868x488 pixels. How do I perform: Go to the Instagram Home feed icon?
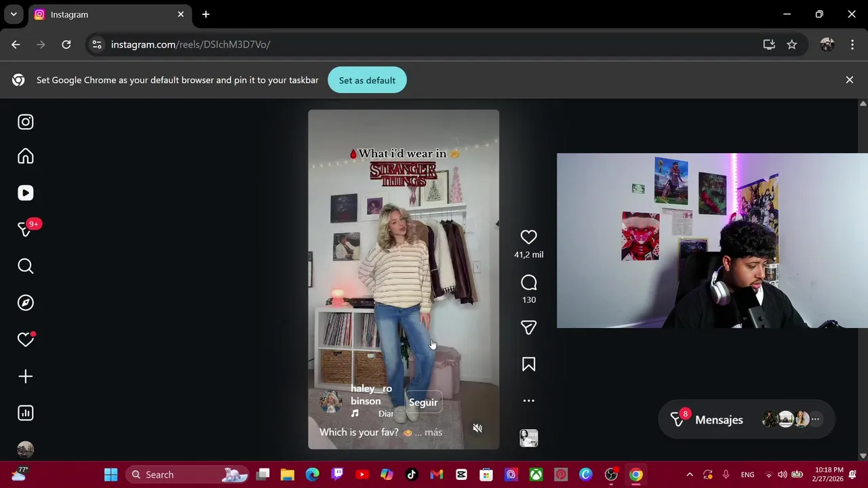click(25, 157)
